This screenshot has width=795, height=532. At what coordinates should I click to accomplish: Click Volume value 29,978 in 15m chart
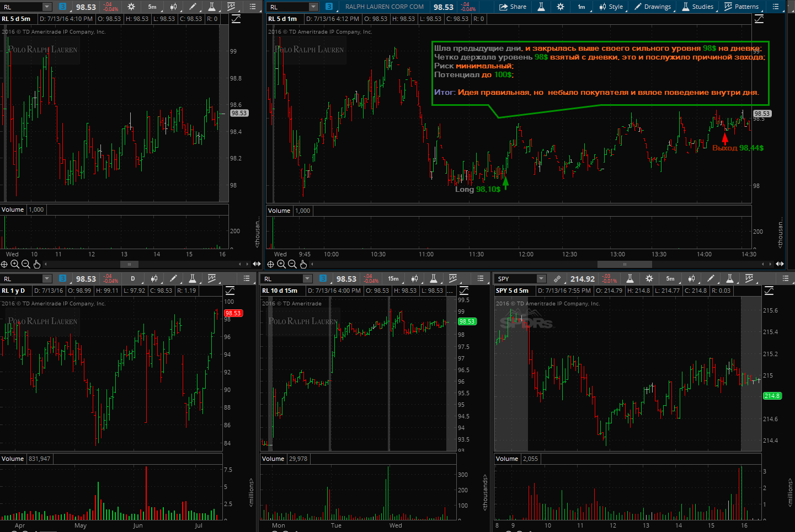[298, 459]
